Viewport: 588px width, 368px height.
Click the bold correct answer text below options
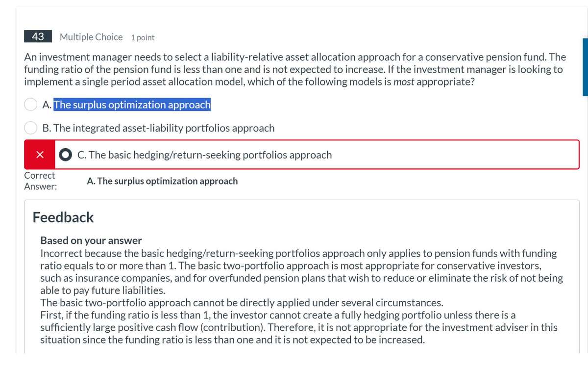click(162, 181)
